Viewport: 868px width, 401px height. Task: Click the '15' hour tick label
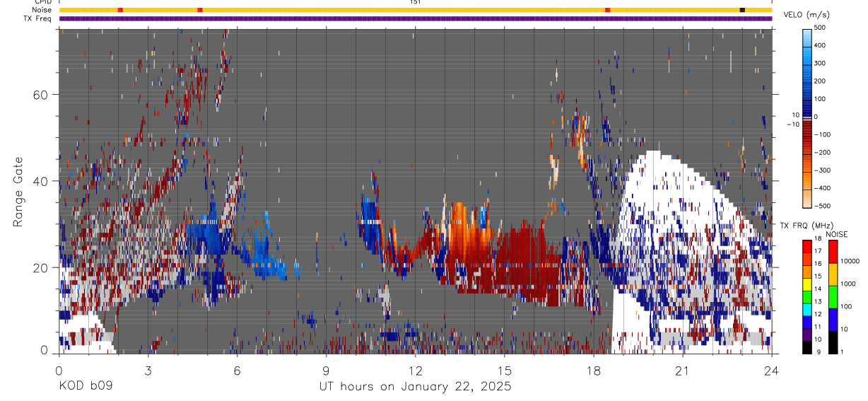[x=505, y=371]
